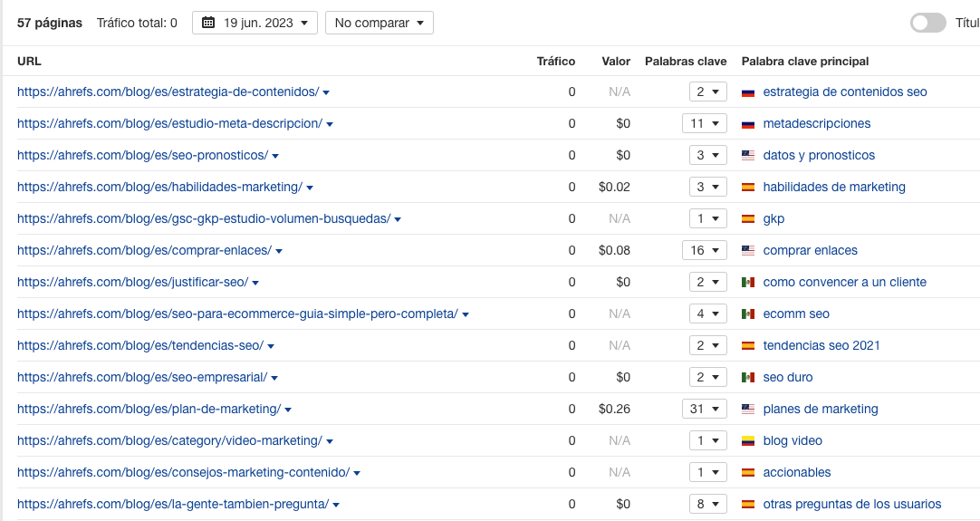Open estudio-meta-descripcion URL link
Screen dimensions: 980x521
pyautogui.click(x=170, y=124)
